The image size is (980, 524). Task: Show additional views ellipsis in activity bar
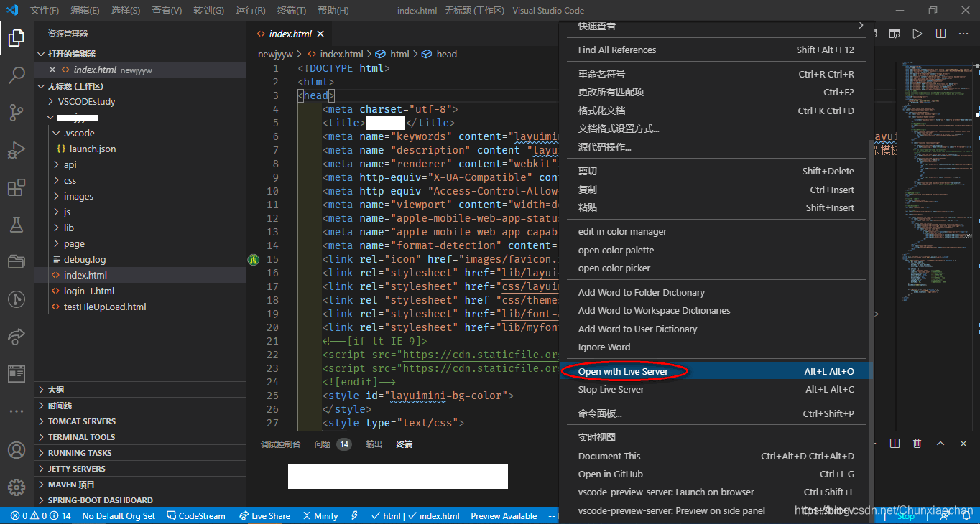tap(17, 411)
